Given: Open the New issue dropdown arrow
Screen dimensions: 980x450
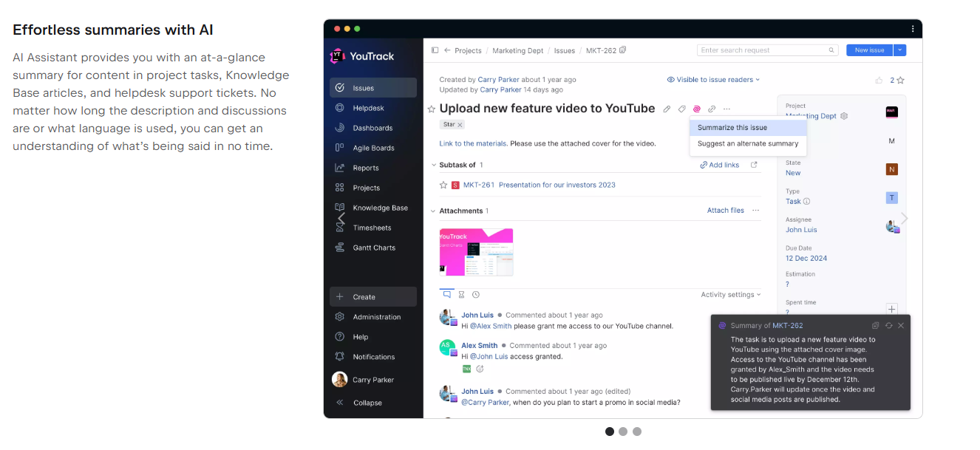Looking at the screenshot, I should tap(899, 50).
